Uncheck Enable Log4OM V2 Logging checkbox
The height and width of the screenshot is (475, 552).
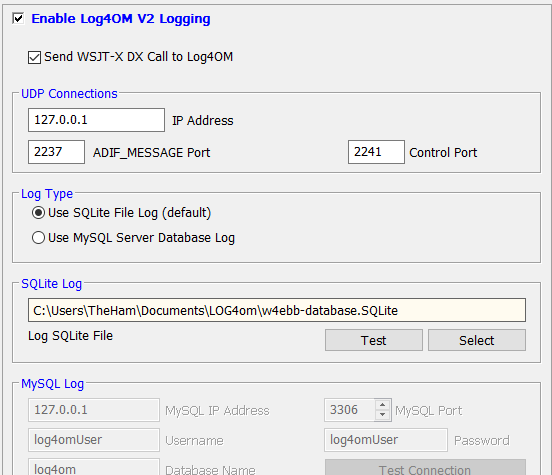(18, 18)
